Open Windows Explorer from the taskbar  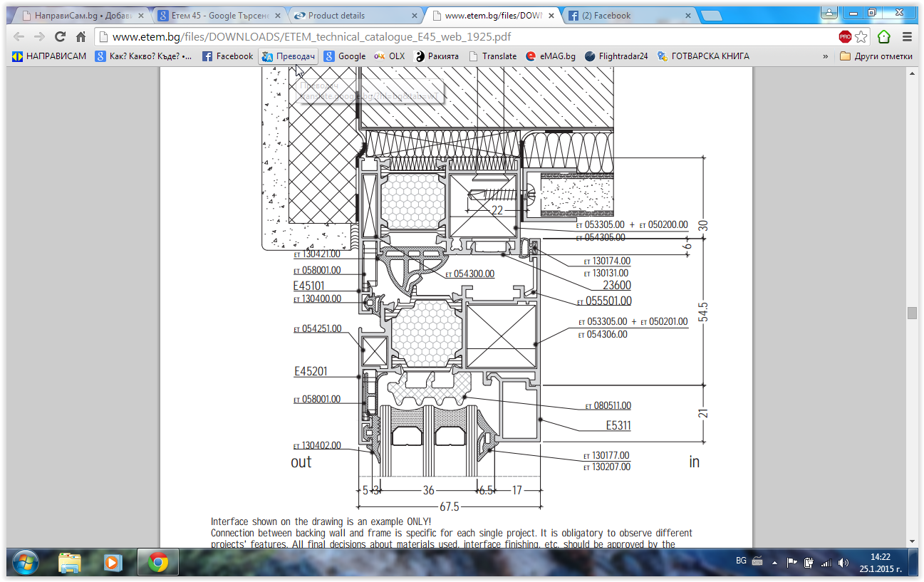[70, 562]
